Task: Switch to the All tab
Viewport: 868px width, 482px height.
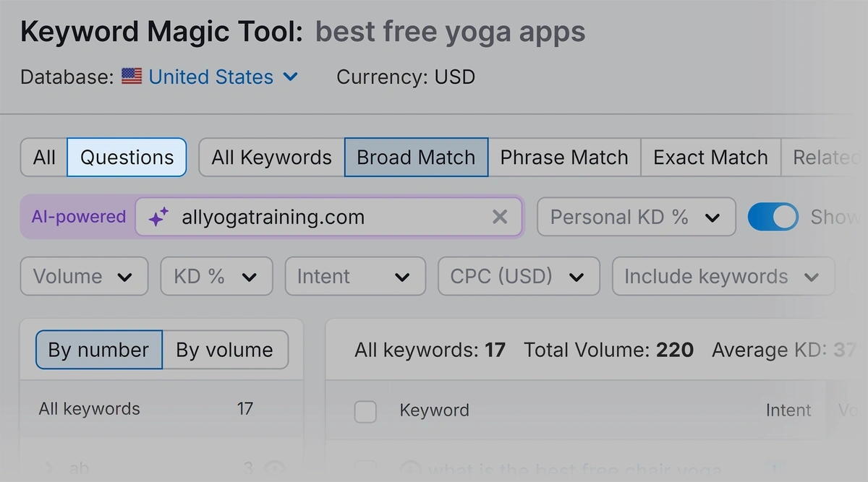Action: 44,158
